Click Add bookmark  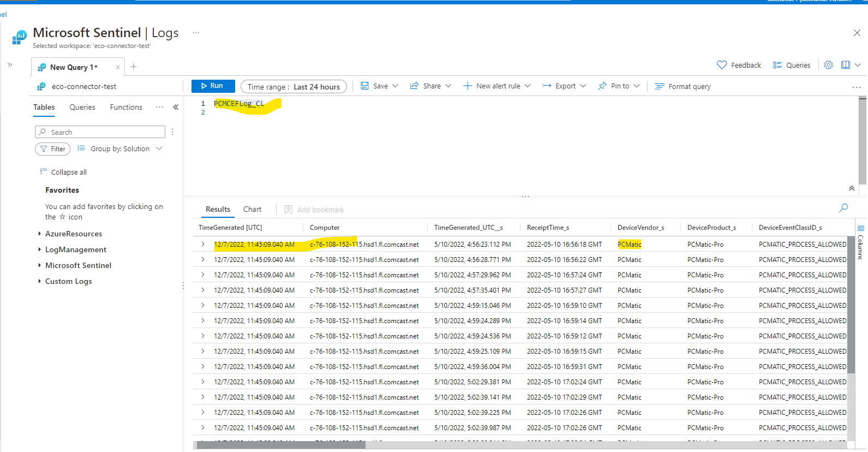(314, 210)
